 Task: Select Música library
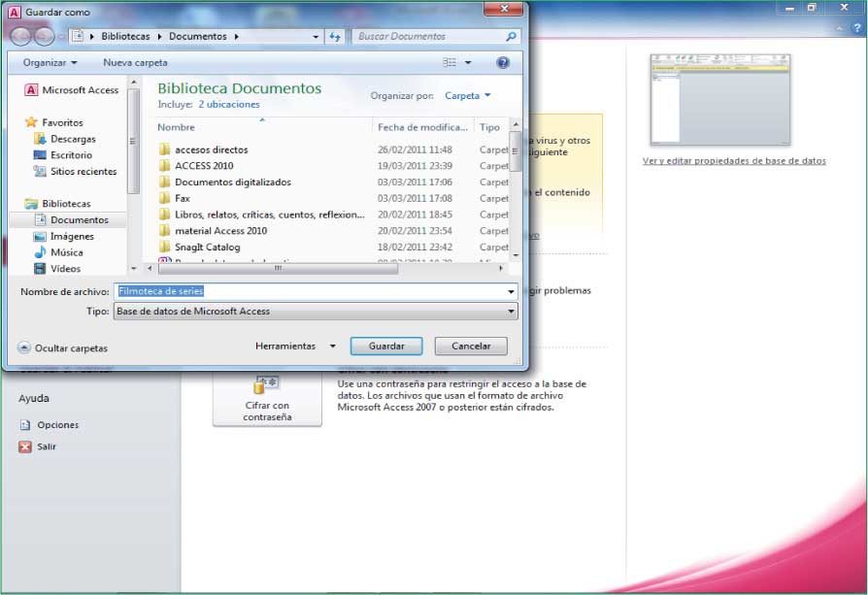(58, 252)
